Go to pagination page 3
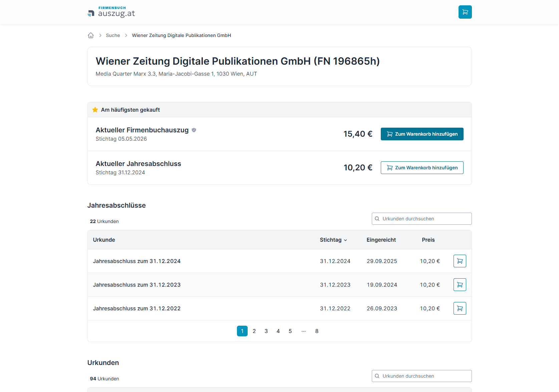The height and width of the screenshot is (392, 559). 266,331
